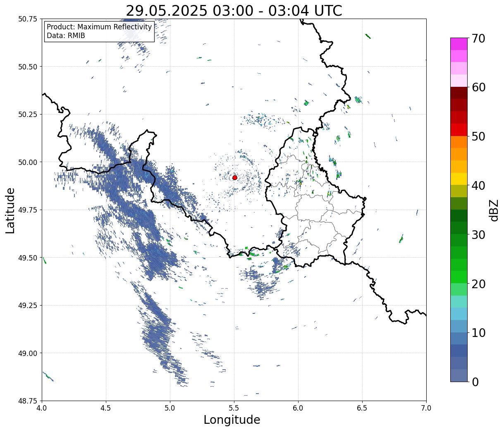
Task: Pick the yellow band just above 40
Action: 459,179
